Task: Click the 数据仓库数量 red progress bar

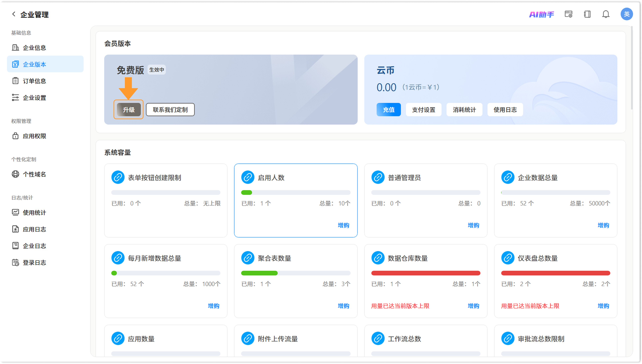Action: click(426, 273)
